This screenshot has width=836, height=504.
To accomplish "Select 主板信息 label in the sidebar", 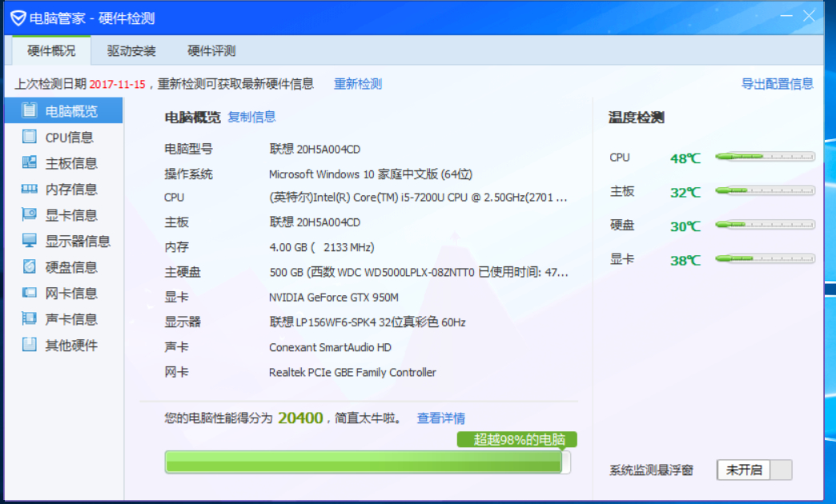I will 71,163.
